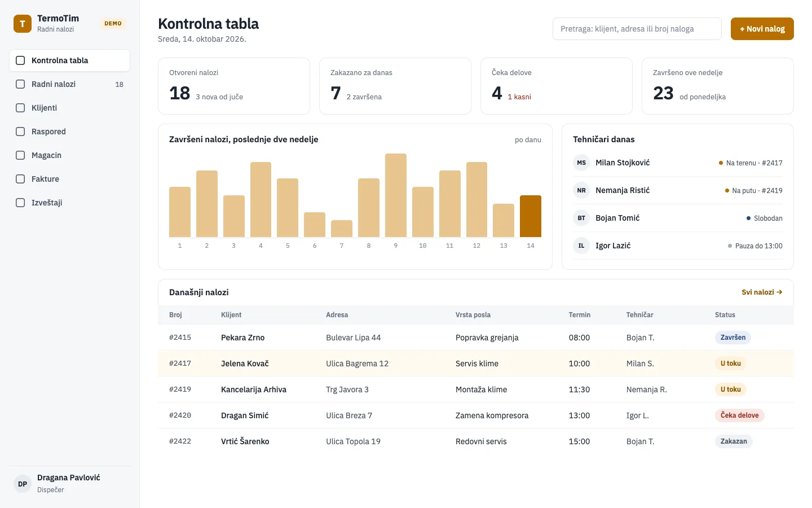812x508 pixels.
Task: Click Igor Lazić's IL avatar
Action: [x=581, y=246]
